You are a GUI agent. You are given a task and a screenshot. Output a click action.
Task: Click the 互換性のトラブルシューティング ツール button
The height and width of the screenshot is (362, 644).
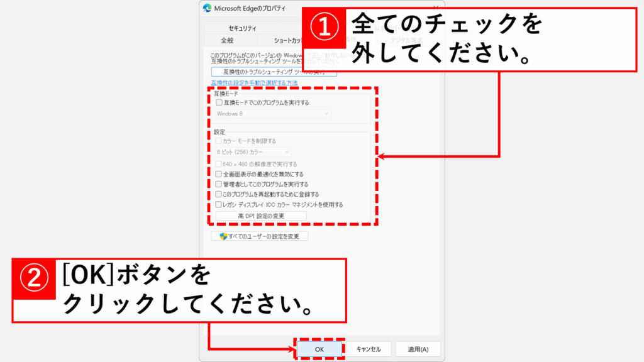(274, 72)
